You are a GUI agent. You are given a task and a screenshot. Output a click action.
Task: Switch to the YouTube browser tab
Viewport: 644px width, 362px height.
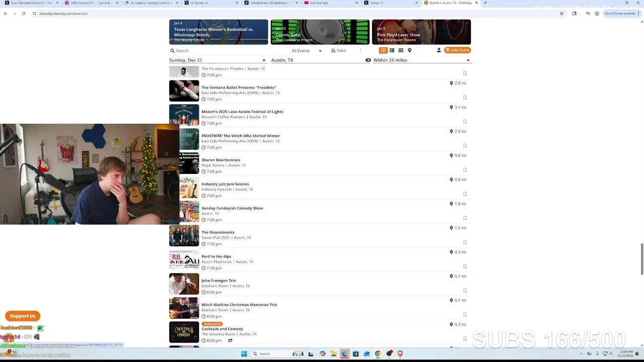click(x=332, y=3)
